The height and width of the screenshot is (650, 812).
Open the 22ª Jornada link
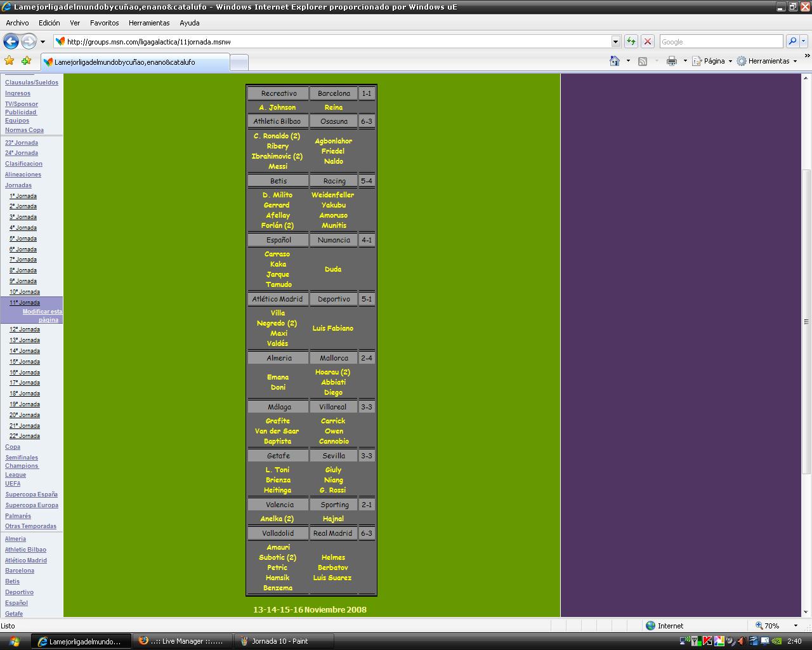click(x=25, y=436)
